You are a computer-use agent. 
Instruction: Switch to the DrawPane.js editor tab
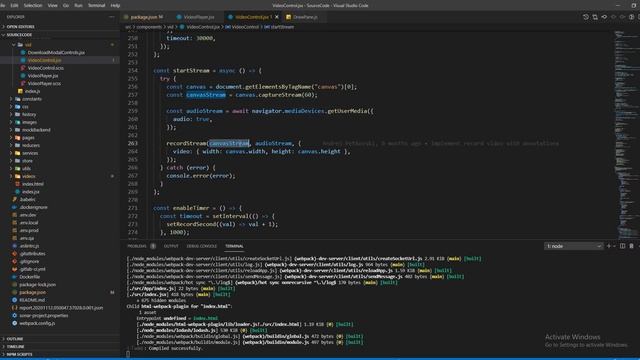pyautogui.click(x=304, y=17)
